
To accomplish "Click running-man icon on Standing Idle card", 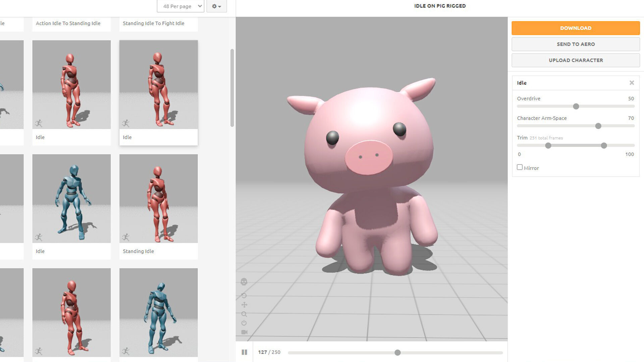I will [x=126, y=237].
